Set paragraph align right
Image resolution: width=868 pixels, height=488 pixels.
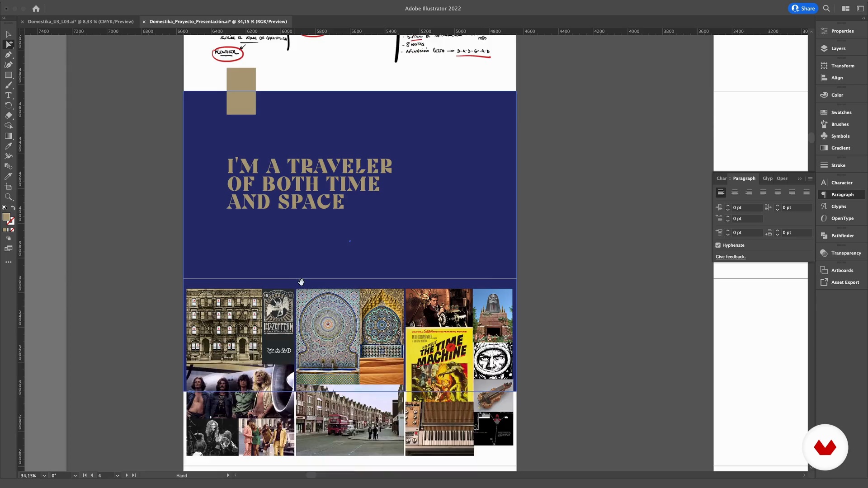[x=749, y=192]
